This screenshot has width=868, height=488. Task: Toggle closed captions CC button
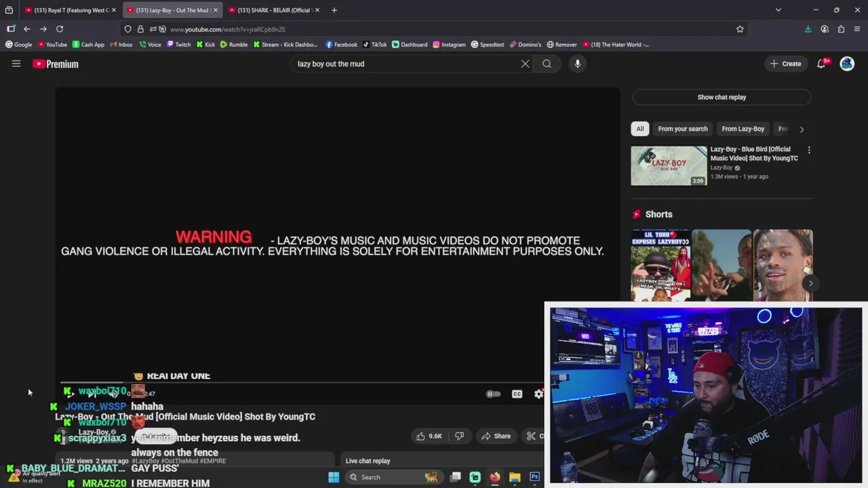[x=517, y=394]
